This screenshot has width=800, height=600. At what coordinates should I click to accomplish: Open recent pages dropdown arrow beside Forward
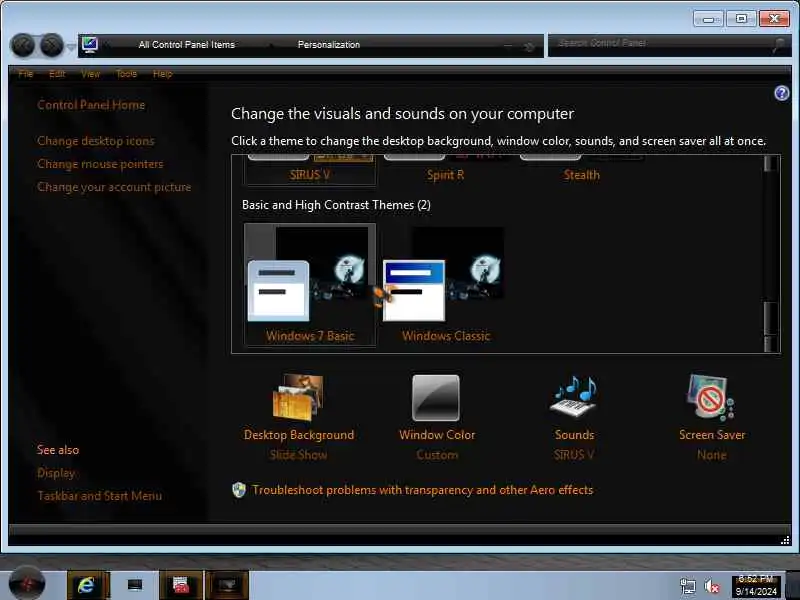coord(71,46)
